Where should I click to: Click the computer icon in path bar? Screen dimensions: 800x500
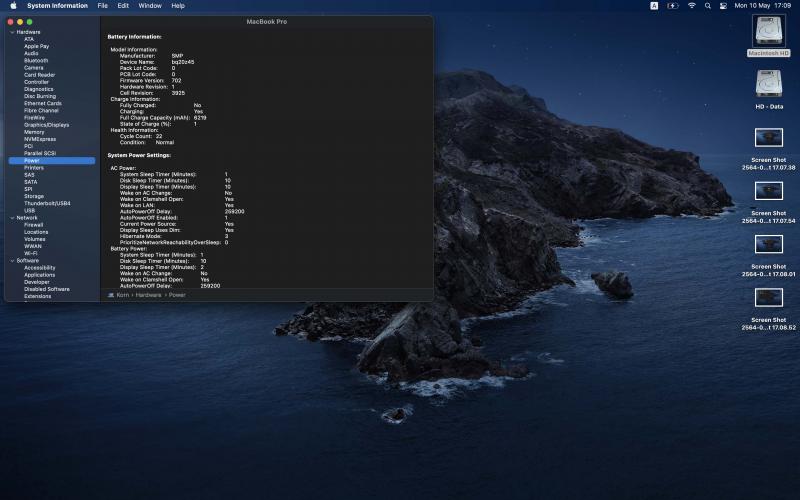(x=111, y=295)
